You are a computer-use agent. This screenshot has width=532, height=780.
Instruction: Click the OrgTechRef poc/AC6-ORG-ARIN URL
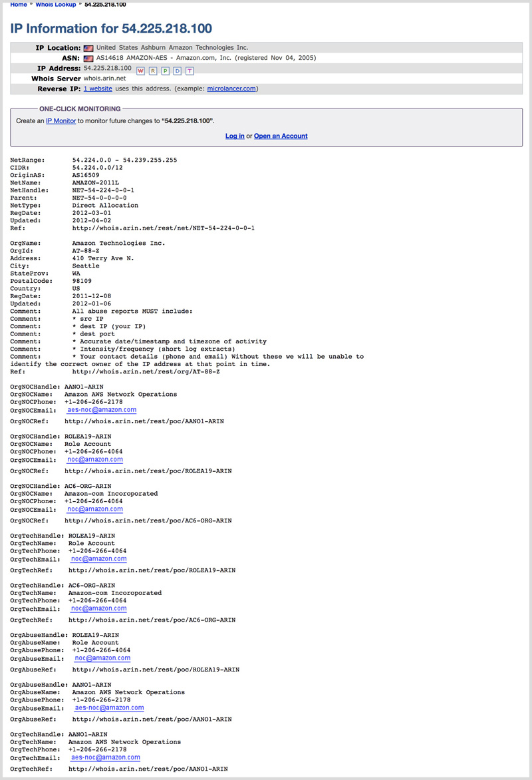pyautogui.click(x=152, y=620)
